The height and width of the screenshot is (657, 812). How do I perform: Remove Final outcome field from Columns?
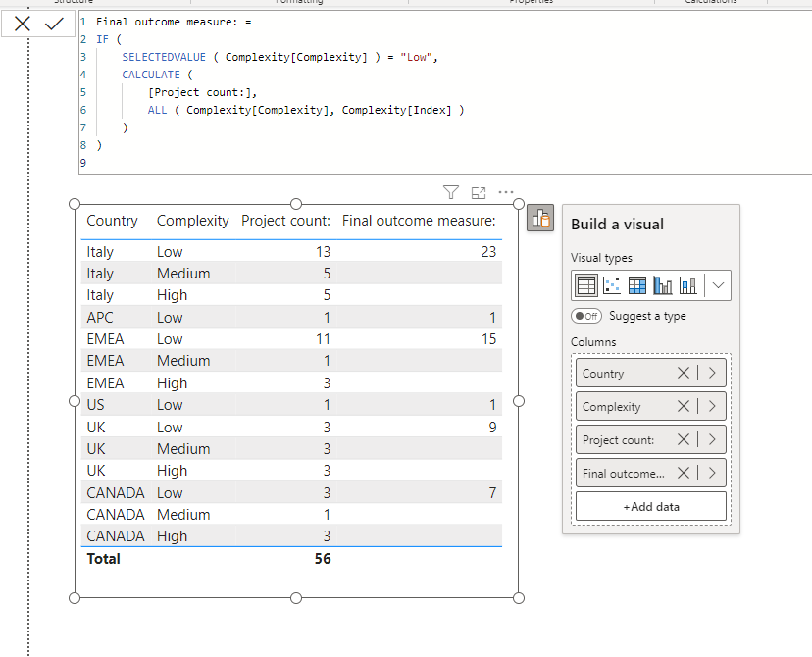(x=684, y=473)
